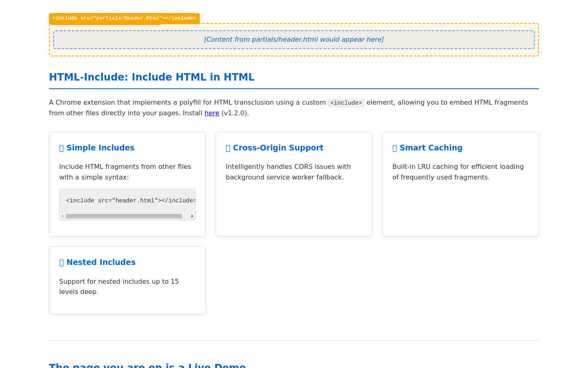The height and width of the screenshot is (368, 588).
Task: Click the Nested Includes heading icon
Action: (x=62, y=263)
